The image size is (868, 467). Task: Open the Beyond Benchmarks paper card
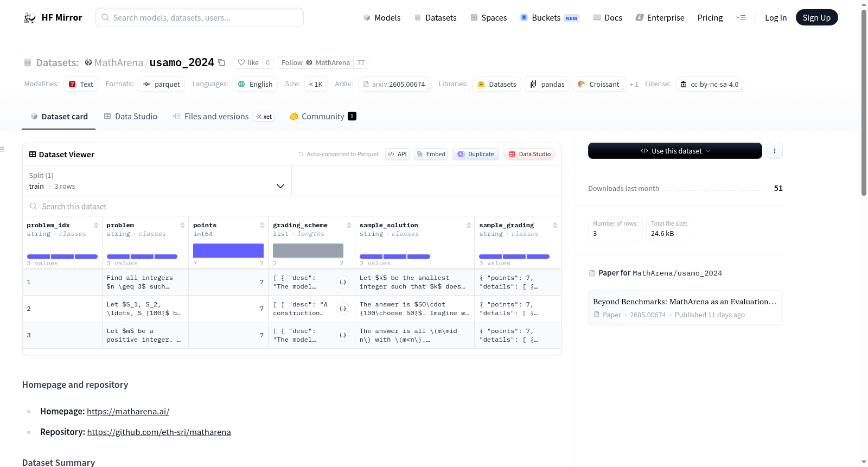point(685,308)
